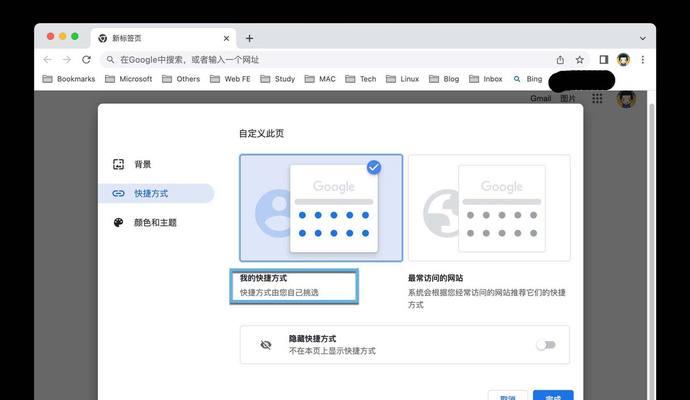Focus the address bar search field
Image resolution: width=690 pixels, height=400 pixels.
click(326, 59)
